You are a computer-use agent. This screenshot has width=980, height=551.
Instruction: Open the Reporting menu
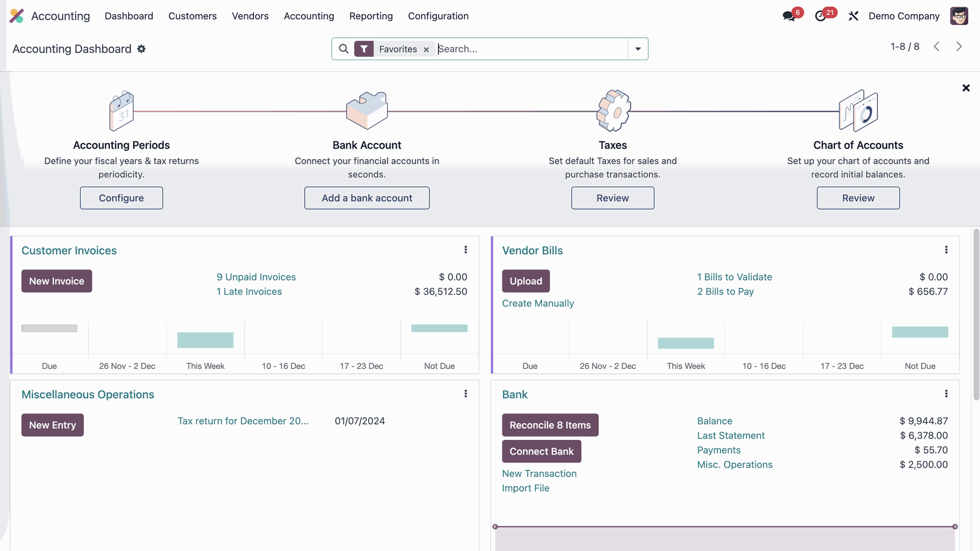click(x=371, y=16)
